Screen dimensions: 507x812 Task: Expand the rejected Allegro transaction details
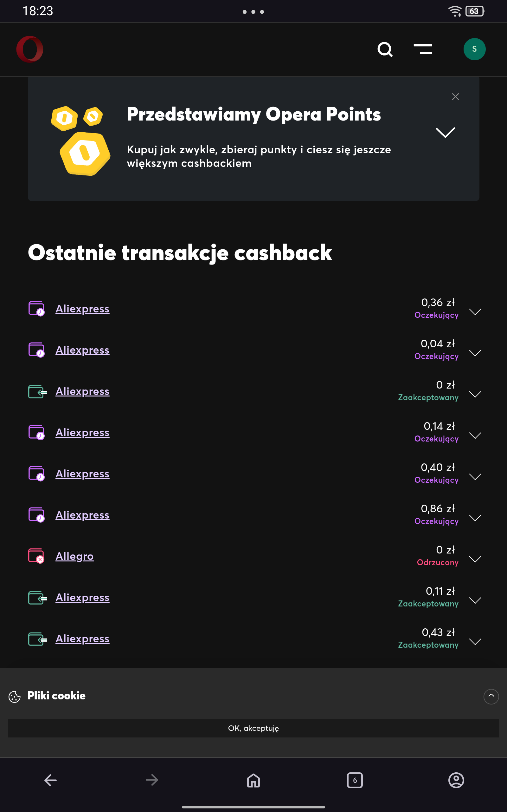click(x=475, y=559)
